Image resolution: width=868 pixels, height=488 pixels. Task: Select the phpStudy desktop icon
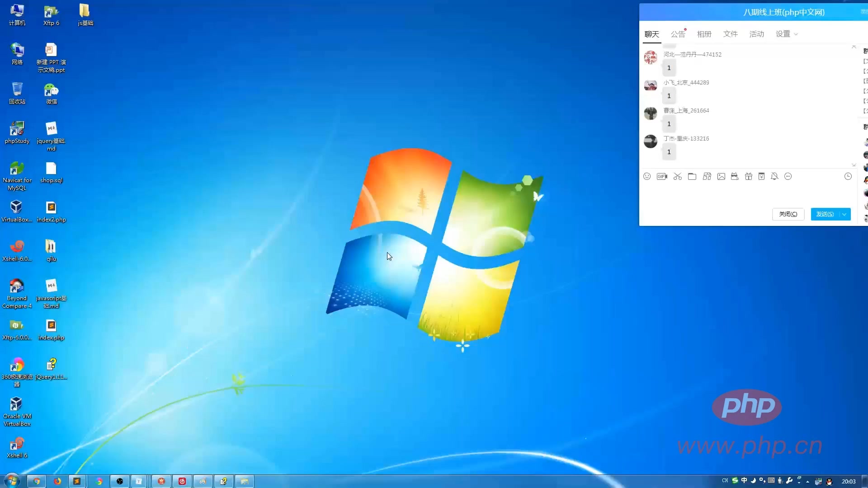point(17,132)
